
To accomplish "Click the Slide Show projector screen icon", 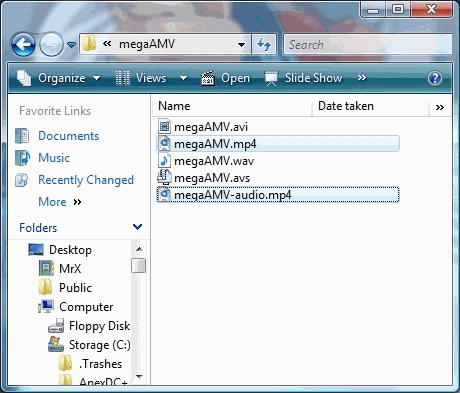I will coord(271,78).
